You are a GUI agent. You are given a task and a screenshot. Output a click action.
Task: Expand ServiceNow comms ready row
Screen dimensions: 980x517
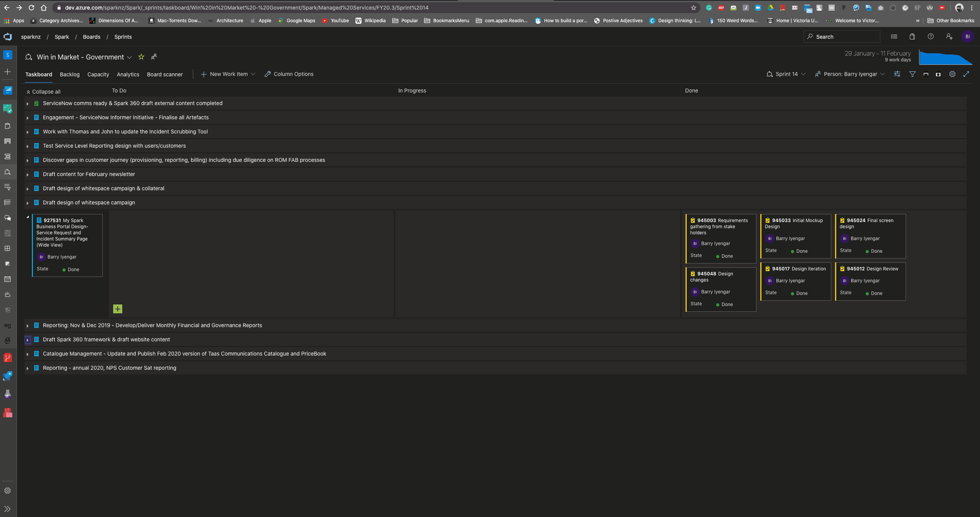click(28, 104)
